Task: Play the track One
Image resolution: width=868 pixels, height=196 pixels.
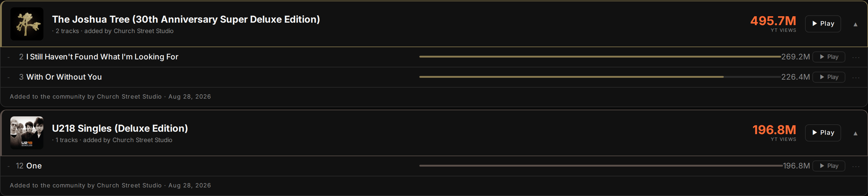Action: coord(829,166)
